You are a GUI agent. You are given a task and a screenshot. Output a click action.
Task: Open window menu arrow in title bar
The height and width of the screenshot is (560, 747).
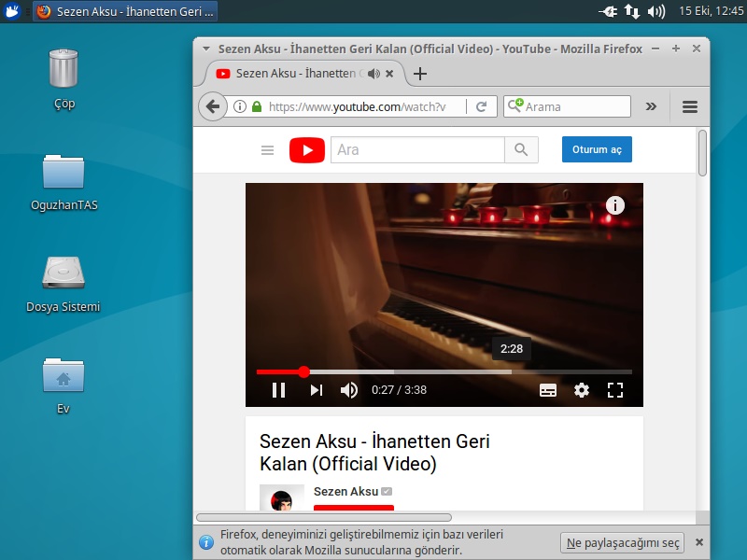pos(206,49)
